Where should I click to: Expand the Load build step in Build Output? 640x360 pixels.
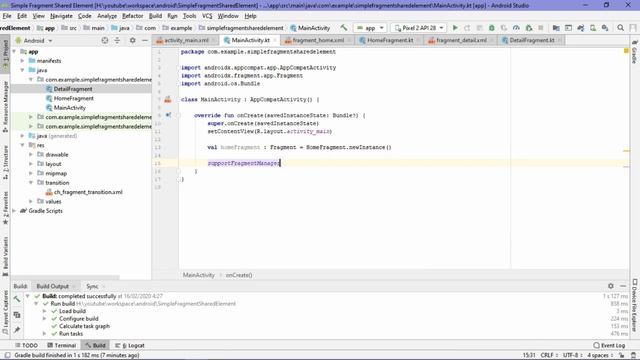pos(44,311)
